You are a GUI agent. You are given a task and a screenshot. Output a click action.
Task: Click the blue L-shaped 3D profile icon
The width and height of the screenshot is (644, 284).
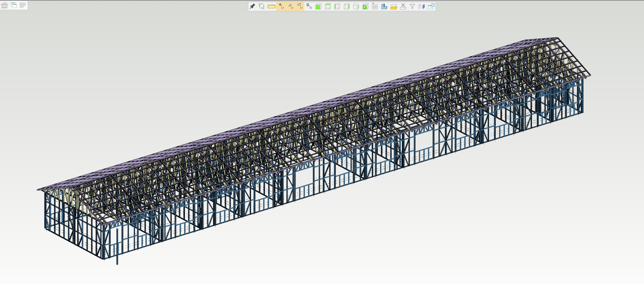(x=384, y=6)
